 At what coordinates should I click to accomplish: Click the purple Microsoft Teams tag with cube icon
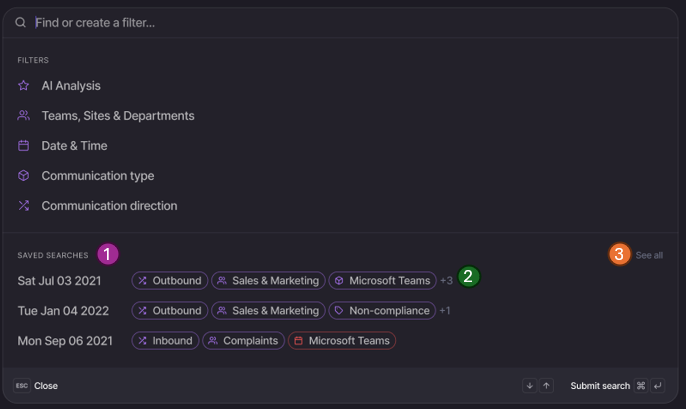[x=382, y=281]
